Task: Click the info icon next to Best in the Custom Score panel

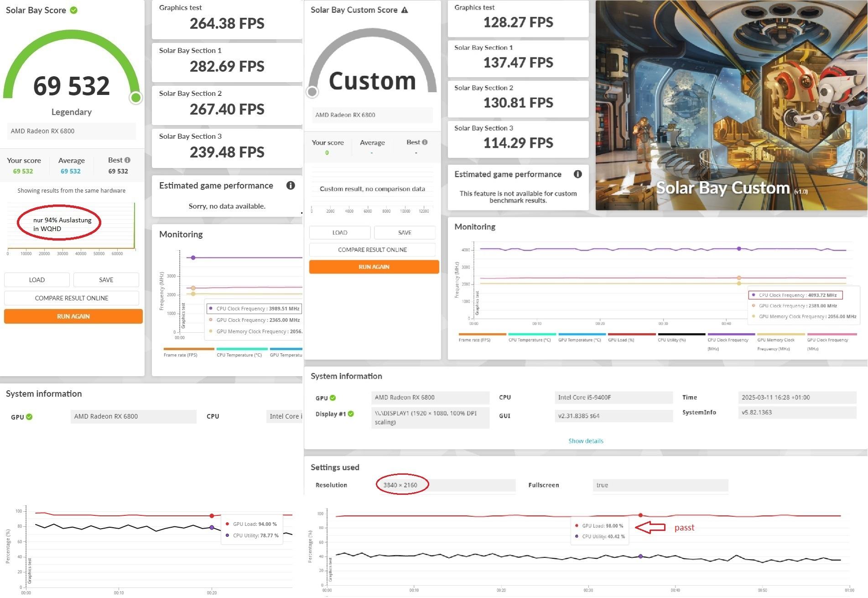Action: (425, 142)
